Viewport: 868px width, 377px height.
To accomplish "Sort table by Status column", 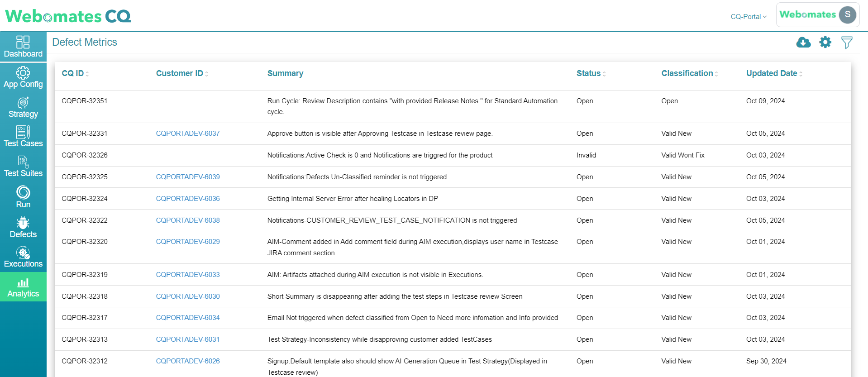I will 591,73.
